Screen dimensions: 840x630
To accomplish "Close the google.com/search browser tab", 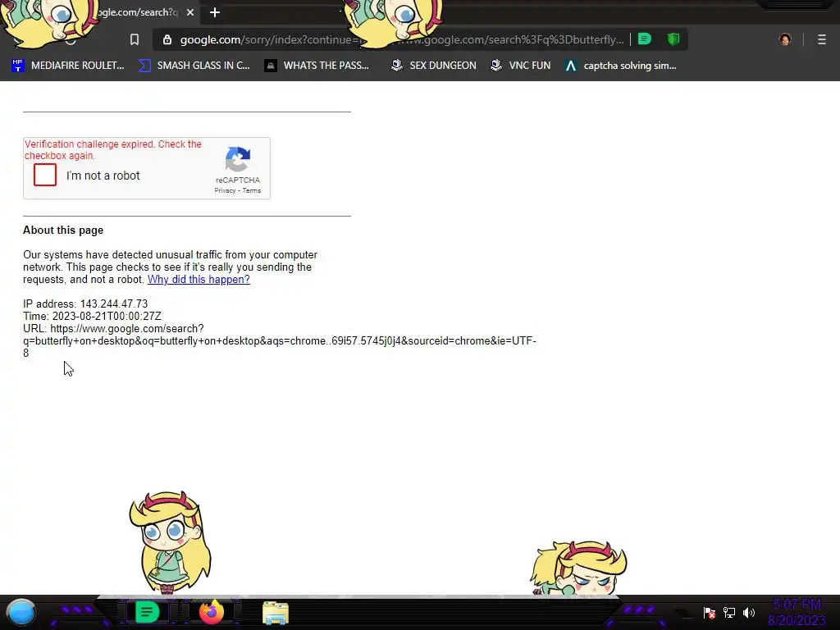I will click(190, 12).
